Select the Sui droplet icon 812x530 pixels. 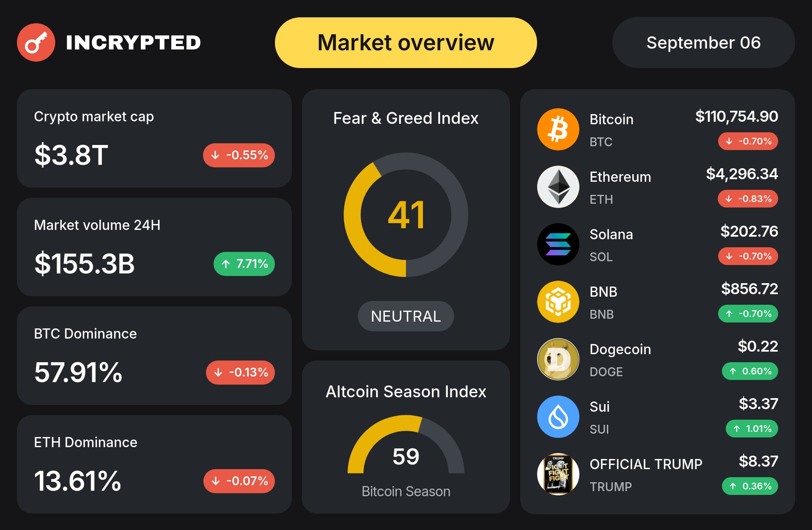pos(558,417)
